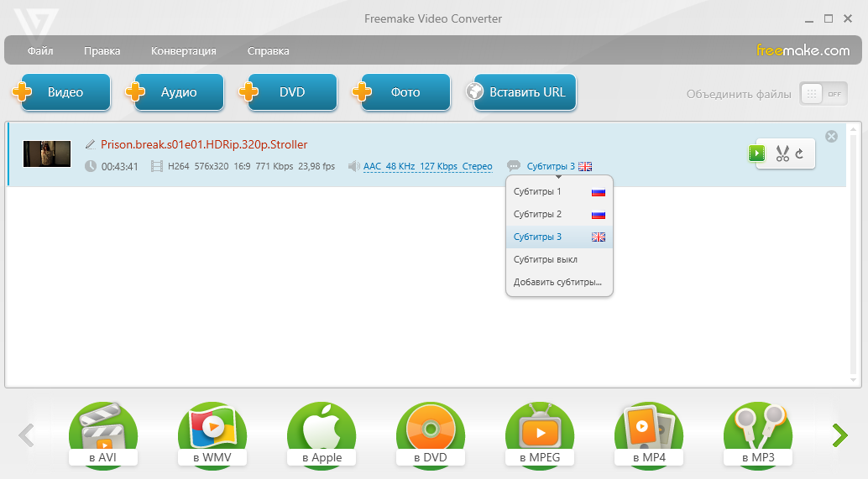Image resolution: width=868 pixels, height=479 pixels.
Task: Choose the WMV output format
Action: tap(212, 435)
